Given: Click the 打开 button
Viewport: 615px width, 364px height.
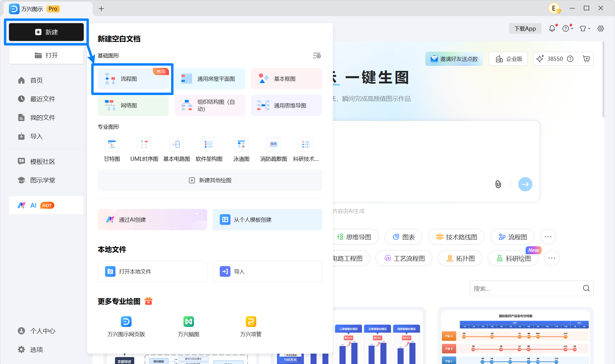Looking at the screenshot, I should 46,55.
